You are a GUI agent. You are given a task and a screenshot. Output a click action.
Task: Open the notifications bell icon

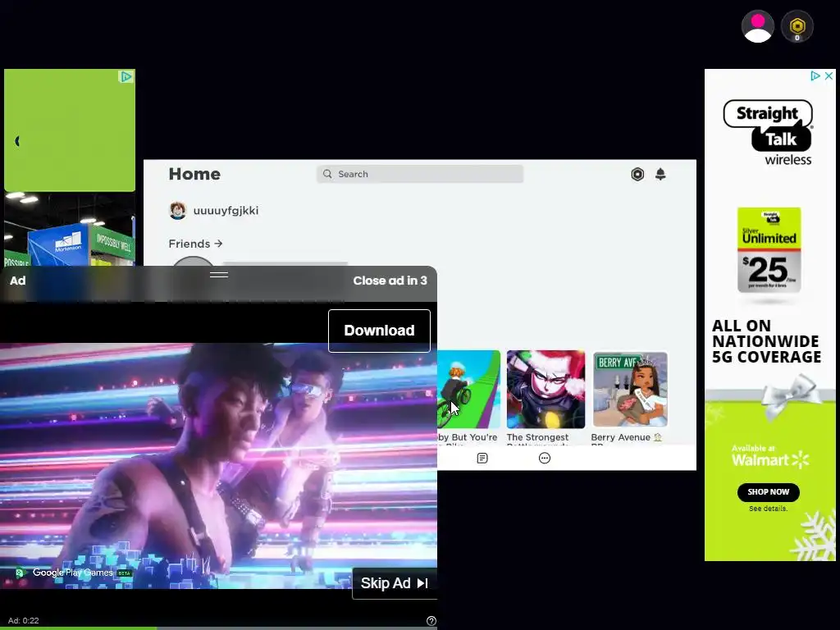click(x=660, y=174)
